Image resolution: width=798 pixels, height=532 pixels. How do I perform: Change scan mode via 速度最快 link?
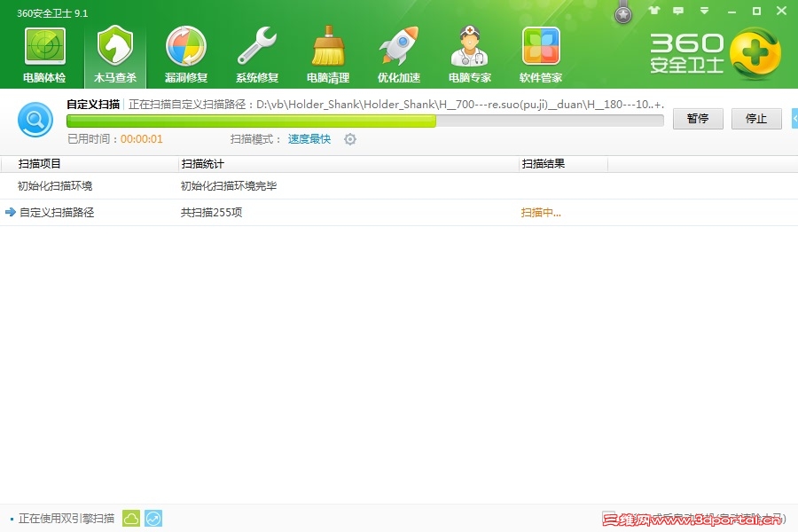[x=309, y=139]
